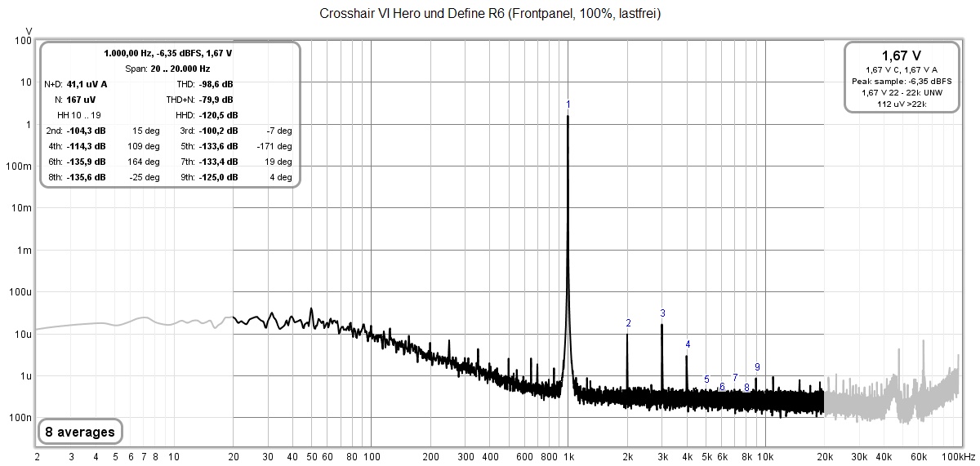This screenshot has height=466, width=980.
Task: Click blue harmonic marker '9' near 9 kHz
Action: pyautogui.click(x=758, y=367)
